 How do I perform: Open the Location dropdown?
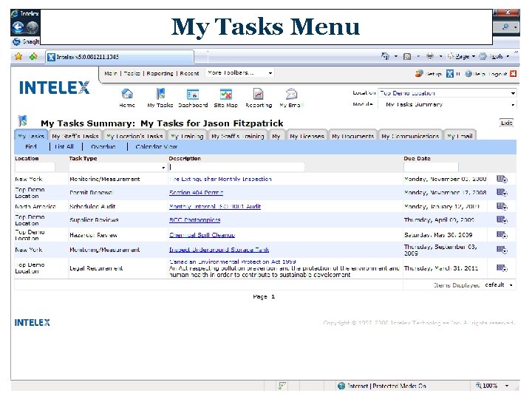tap(447, 92)
